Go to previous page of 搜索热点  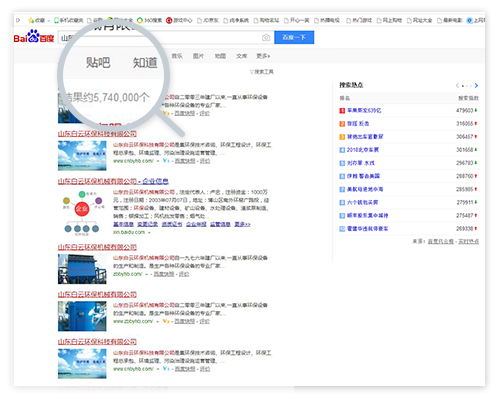tap(457, 86)
